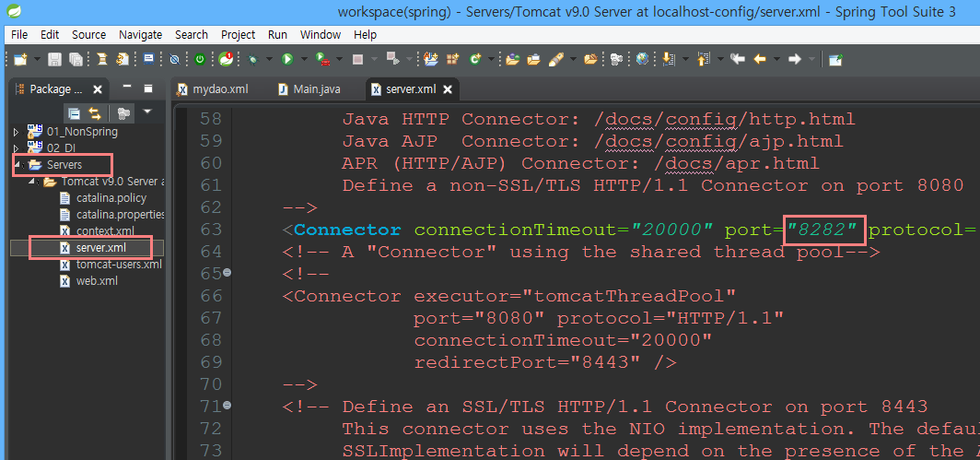Switch to the Main.java editor tab
980x460 pixels.
[310, 88]
